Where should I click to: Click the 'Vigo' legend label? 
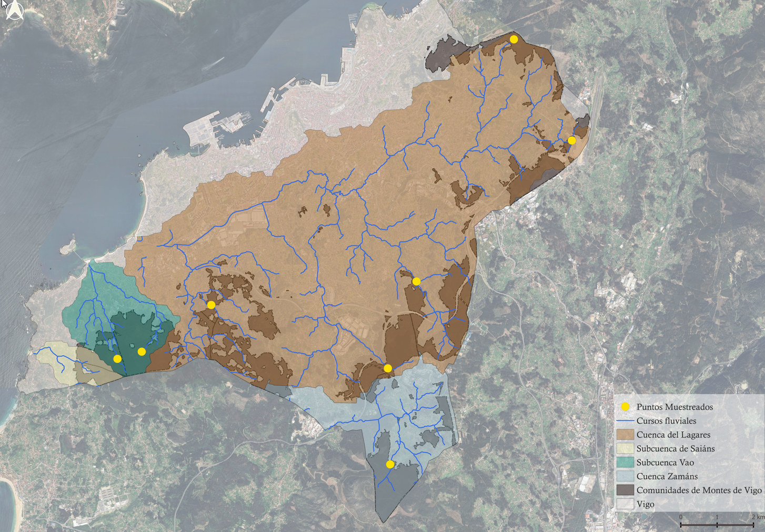coord(646,504)
